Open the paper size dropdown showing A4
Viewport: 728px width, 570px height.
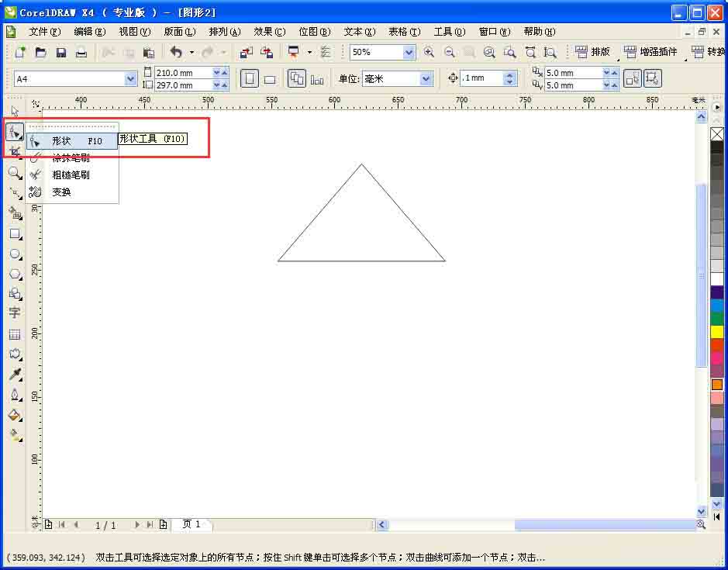tap(129, 78)
